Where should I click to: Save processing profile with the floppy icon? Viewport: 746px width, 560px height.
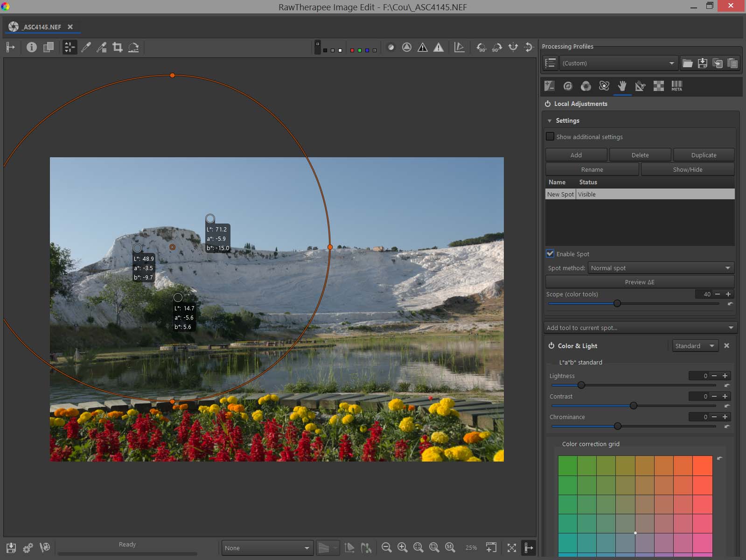click(x=702, y=63)
